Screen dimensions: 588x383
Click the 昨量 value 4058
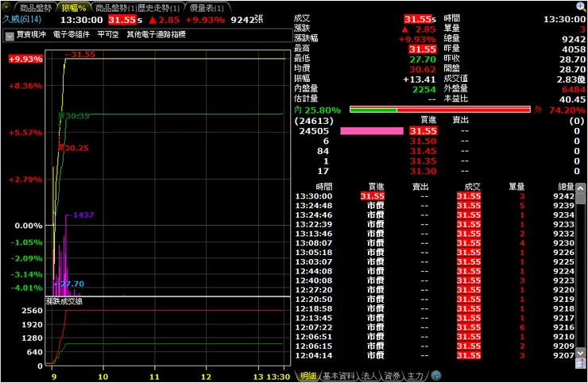[574, 49]
